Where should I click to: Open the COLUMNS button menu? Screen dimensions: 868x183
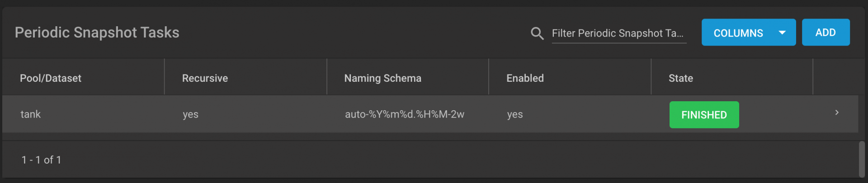click(749, 32)
